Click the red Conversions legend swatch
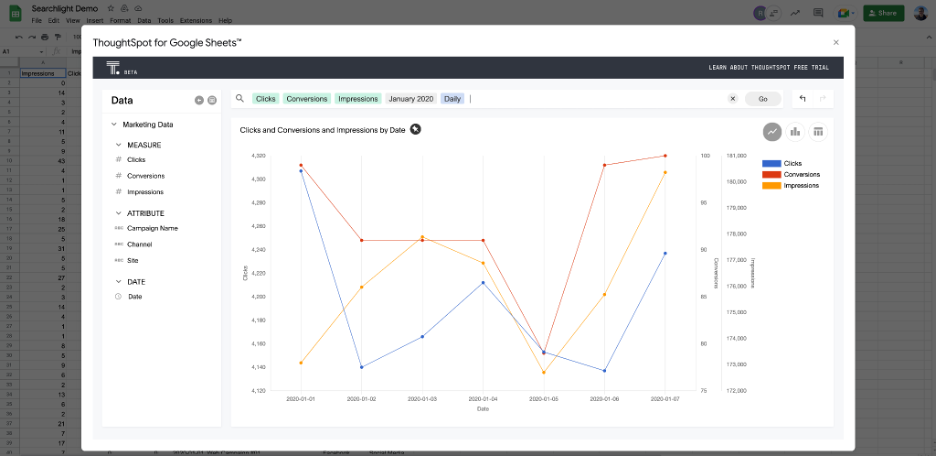 [771, 174]
